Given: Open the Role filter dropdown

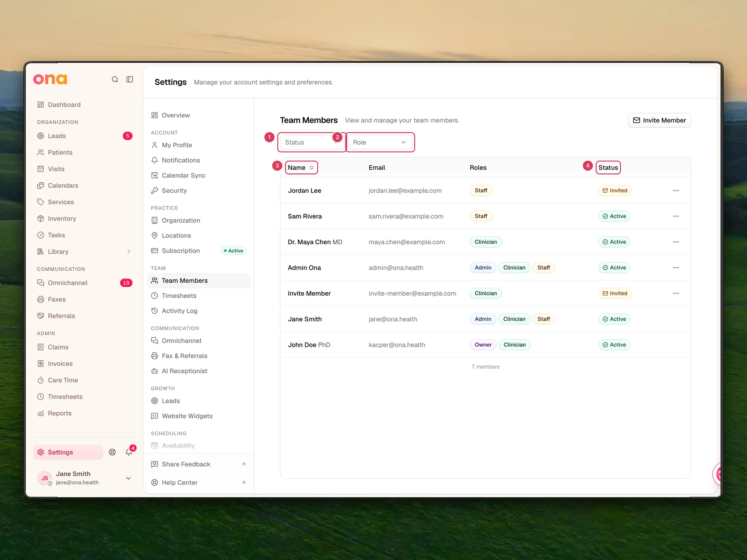Looking at the screenshot, I should (x=380, y=142).
